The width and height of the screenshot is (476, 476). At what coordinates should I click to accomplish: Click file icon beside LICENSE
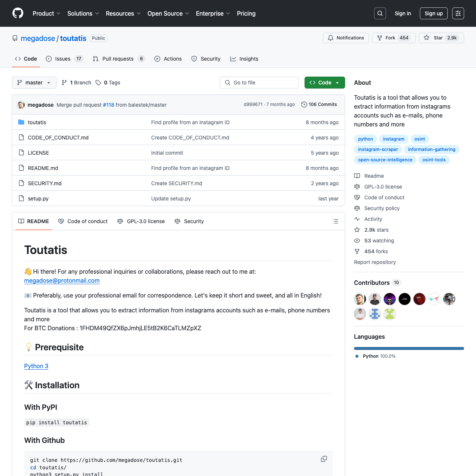click(x=21, y=153)
